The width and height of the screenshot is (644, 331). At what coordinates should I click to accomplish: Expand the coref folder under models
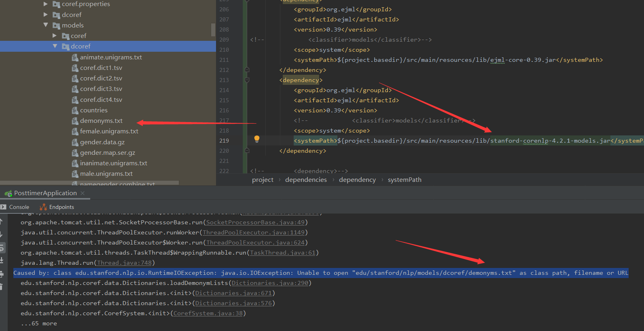[x=55, y=36]
